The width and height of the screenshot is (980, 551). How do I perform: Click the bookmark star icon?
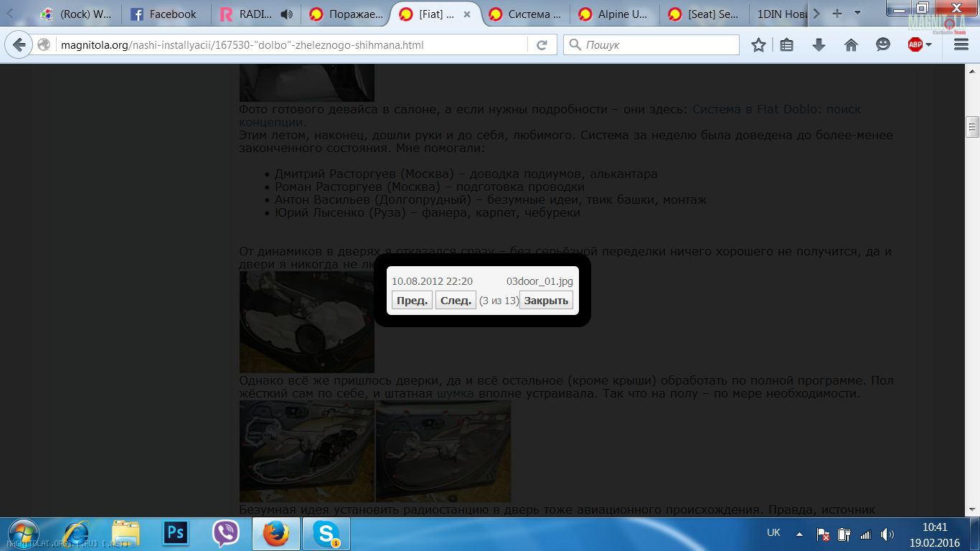tap(758, 45)
